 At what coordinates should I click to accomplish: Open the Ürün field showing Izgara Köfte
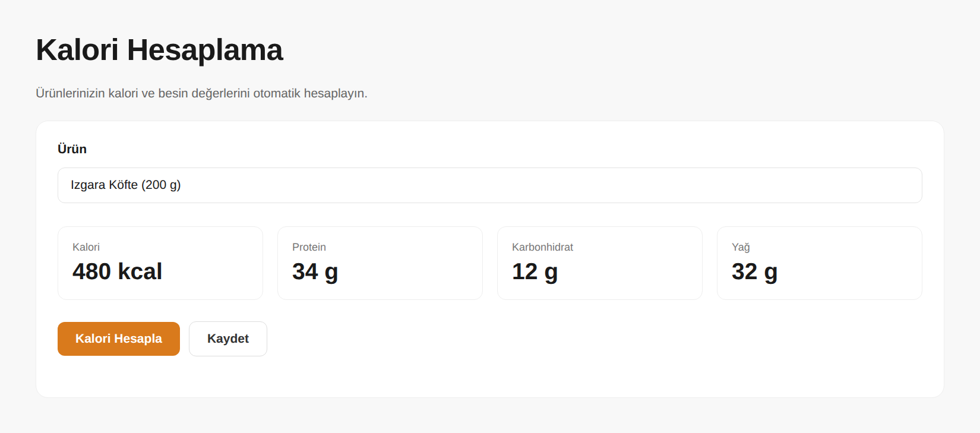point(490,185)
